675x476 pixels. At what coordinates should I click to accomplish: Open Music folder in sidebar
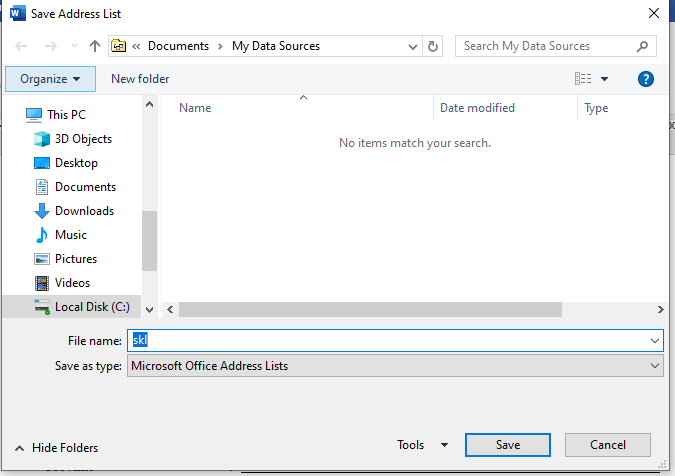(x=70, y=235)
